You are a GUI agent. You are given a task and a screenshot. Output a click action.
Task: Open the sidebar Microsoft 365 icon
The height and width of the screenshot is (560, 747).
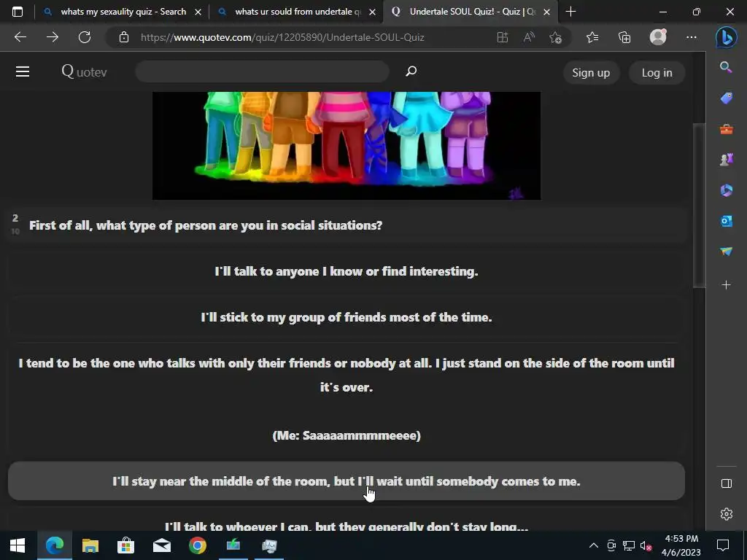click(726, 190)
